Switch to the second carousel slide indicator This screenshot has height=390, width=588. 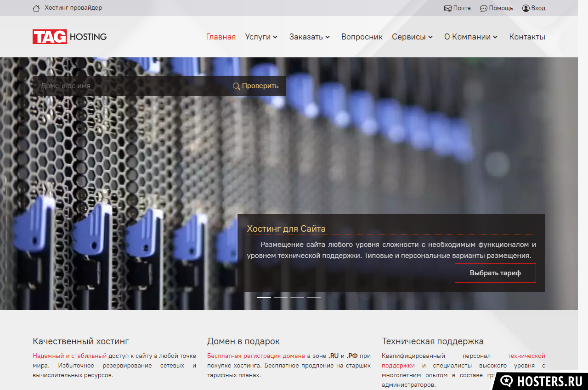281,297
